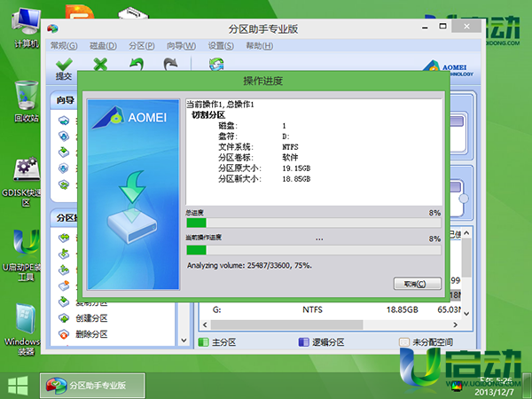Select the 回收站 recycle bin desktop icon
The width and height of the screenshot is (532, 399).
pyautogui.click(x=27, y=101)
